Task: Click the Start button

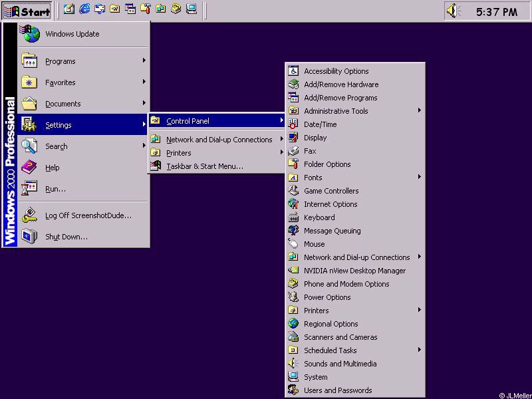Action: tap(27, 11)
